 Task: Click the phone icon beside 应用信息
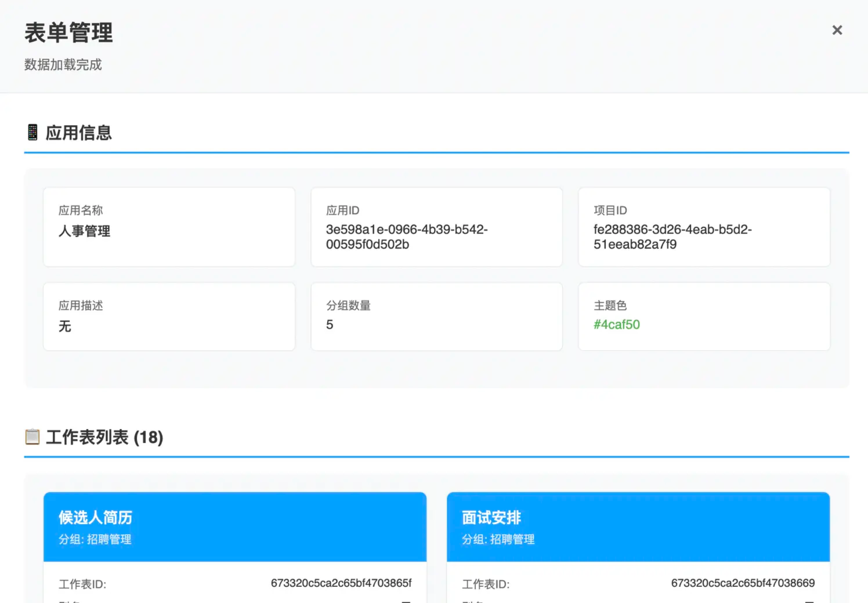point(32,132)
